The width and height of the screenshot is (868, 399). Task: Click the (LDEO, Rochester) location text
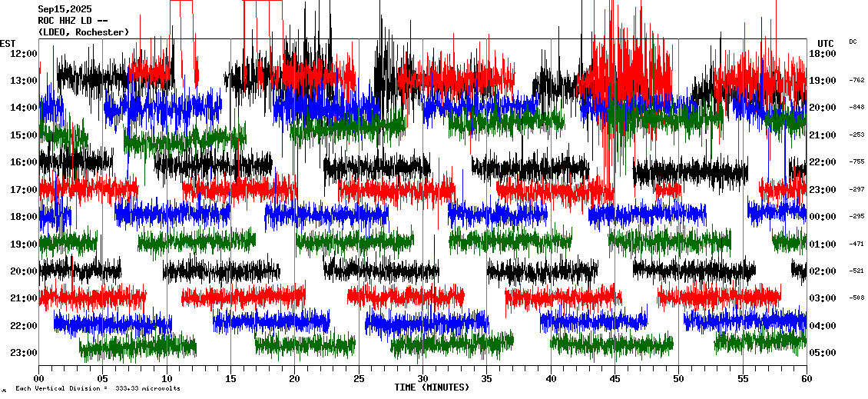point(83,32)
